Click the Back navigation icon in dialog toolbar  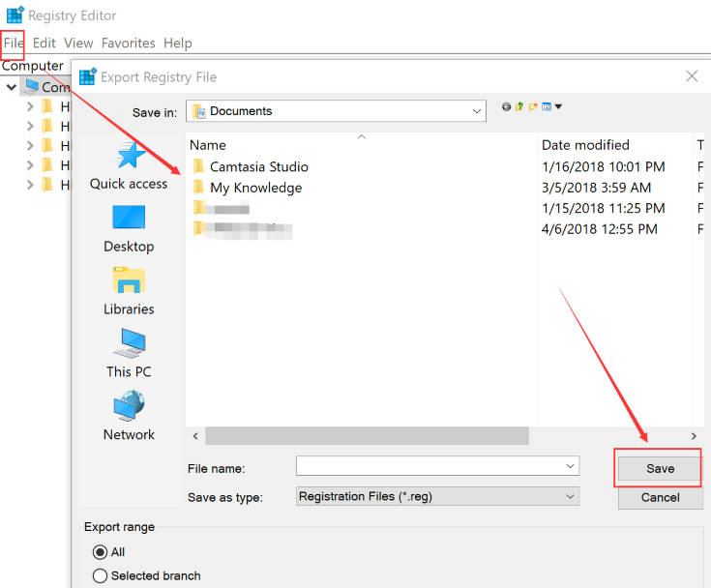[x=507, y=106]
